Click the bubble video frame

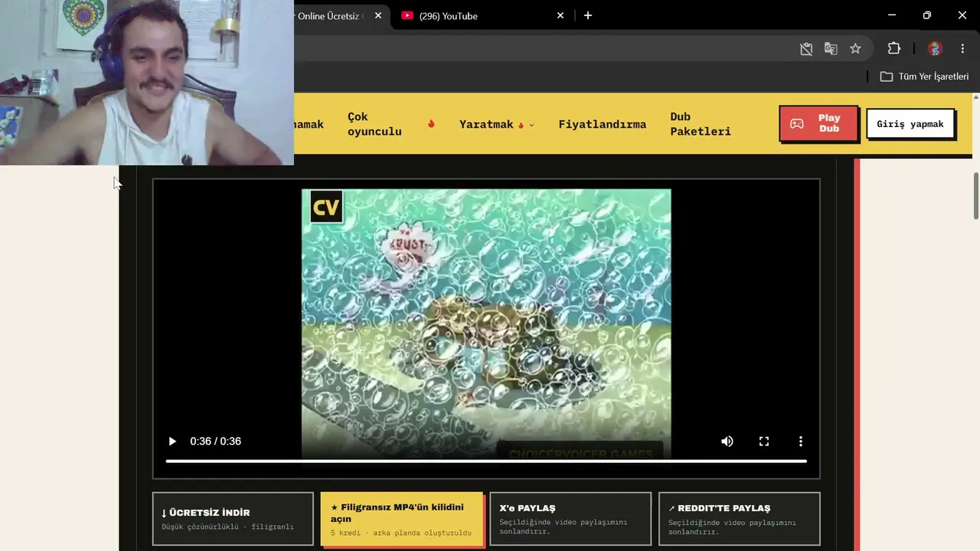pos(486,324)
